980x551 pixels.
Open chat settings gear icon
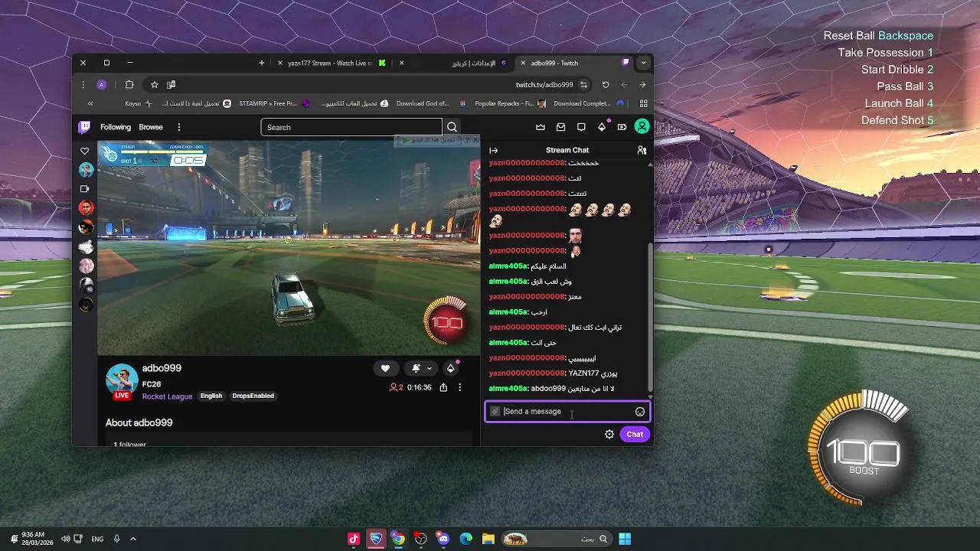pyautogui.click(x=609, y=434)
